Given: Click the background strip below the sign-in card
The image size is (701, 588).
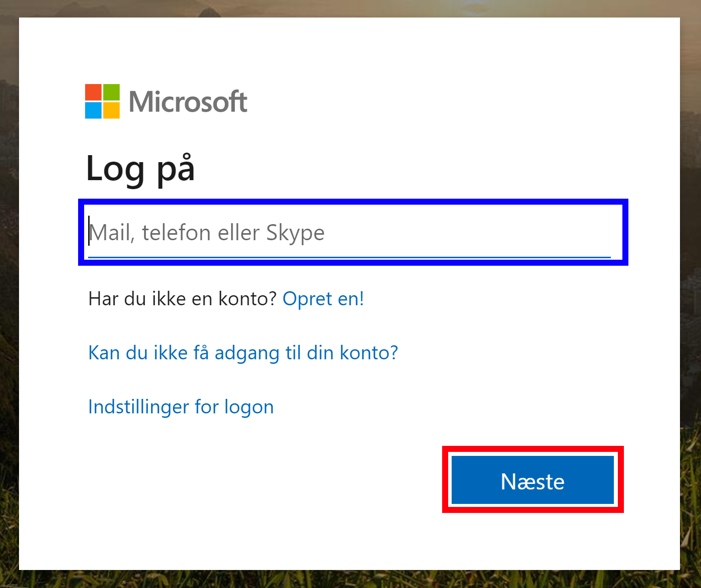Looking at the screenshot, I should [350, 579].
